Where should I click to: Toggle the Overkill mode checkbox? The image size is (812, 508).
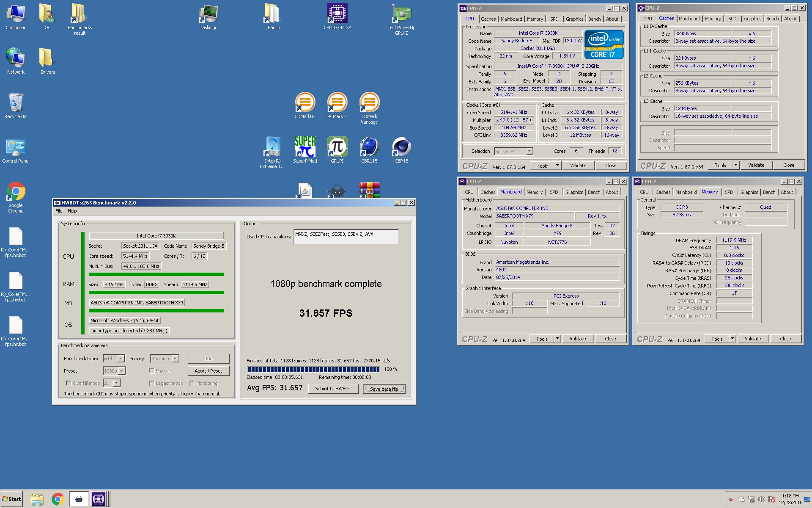point(69,383)
